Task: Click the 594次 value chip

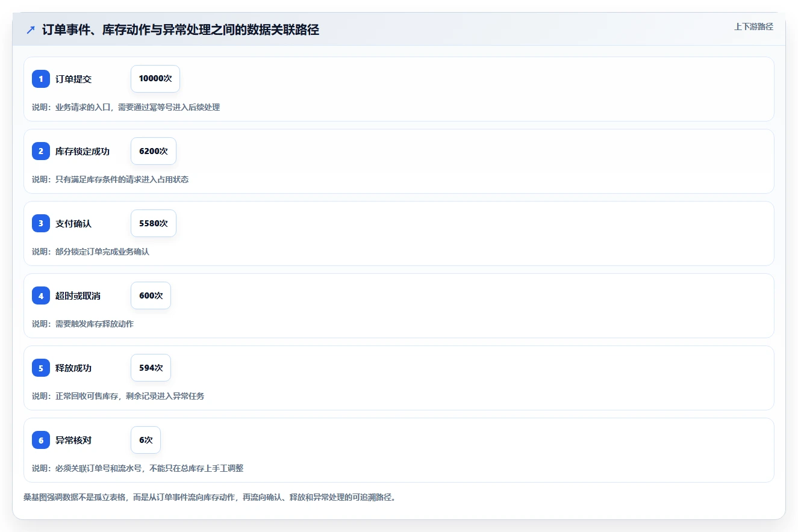Action: (x=151, y=368)
